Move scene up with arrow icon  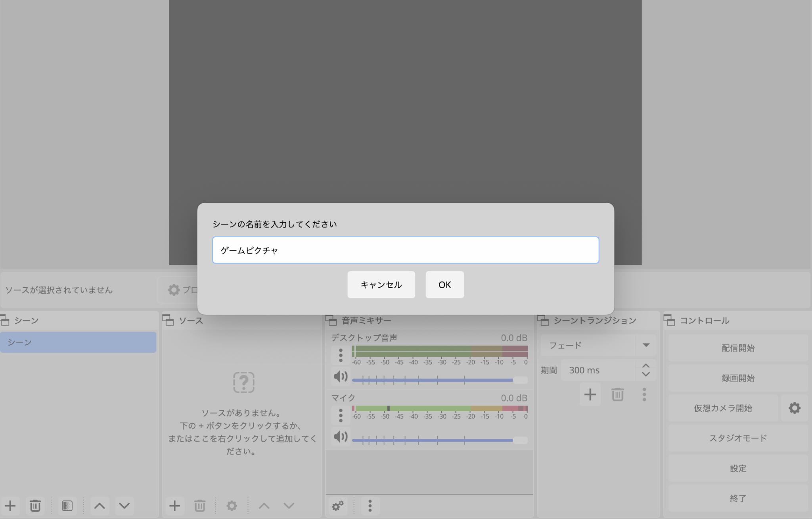click(100, 506)
